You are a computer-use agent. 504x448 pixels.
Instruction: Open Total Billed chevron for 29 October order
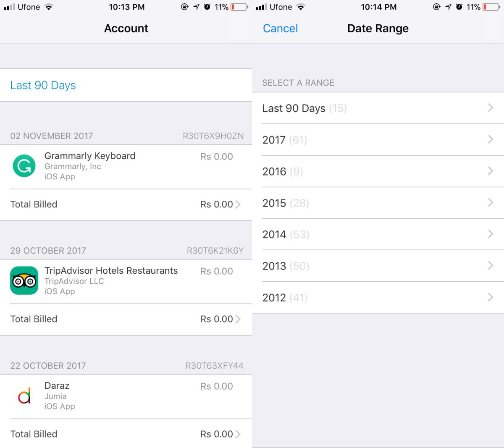pyautogui.click(x=238, y=319)
